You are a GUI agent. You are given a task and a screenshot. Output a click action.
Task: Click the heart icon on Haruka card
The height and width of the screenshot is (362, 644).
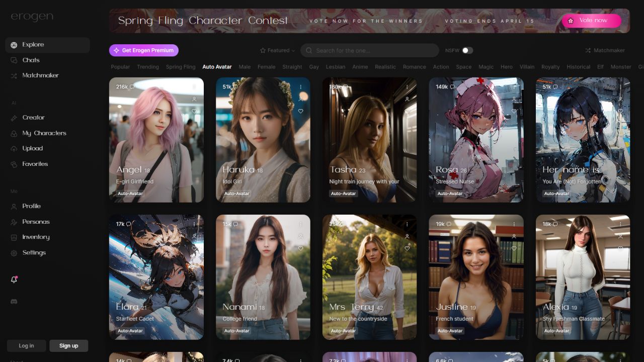tap(301, 111)
